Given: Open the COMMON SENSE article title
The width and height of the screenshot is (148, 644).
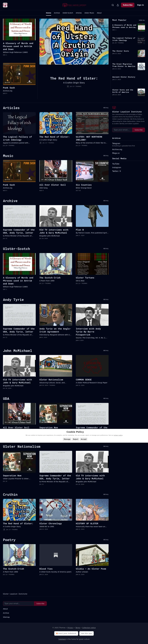Looking at the screenshot, I should [84, 379].
